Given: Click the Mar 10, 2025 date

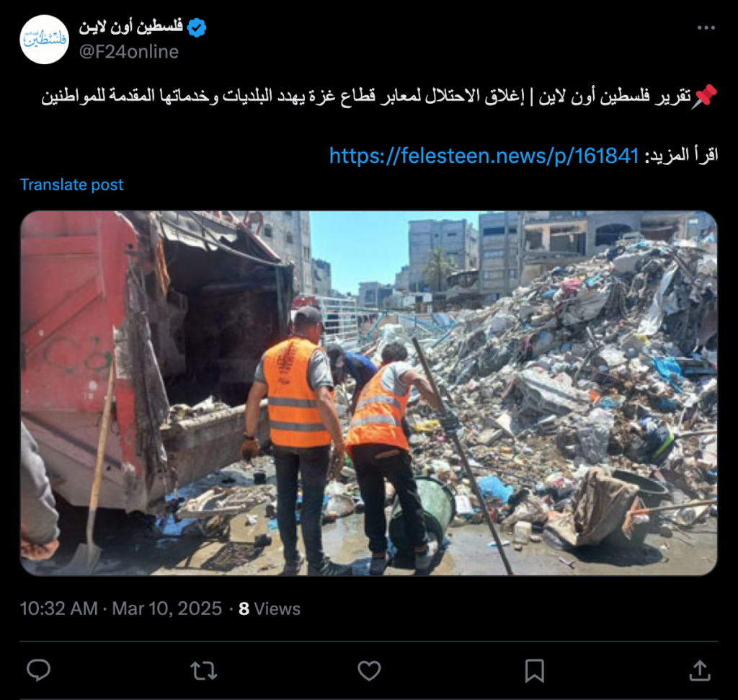Looking at the screenshot, I should click(166, 608).
